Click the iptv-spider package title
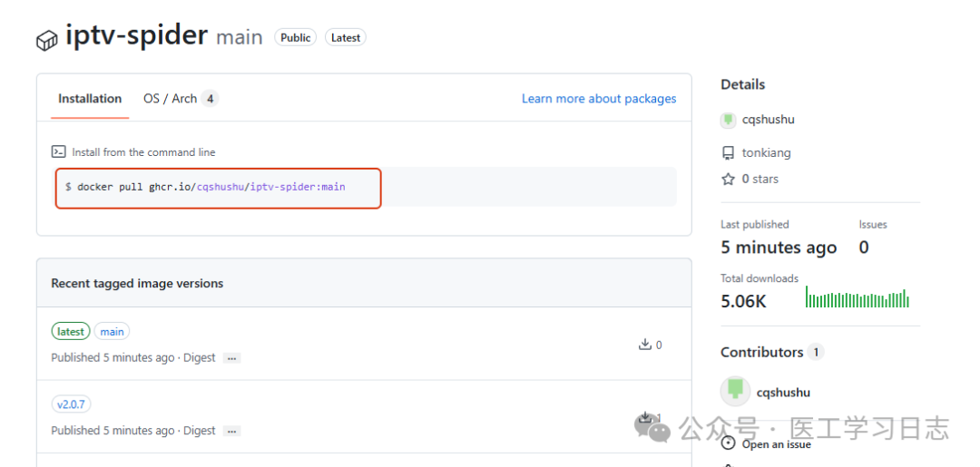Image resolution: width=980 pixels, height=467 pixels. pyautogui.click(x=136, y=34)
